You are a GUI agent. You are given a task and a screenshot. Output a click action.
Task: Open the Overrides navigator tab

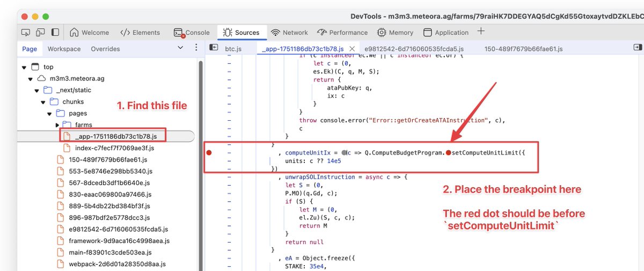pyautogui.click(x=105, y=49)
